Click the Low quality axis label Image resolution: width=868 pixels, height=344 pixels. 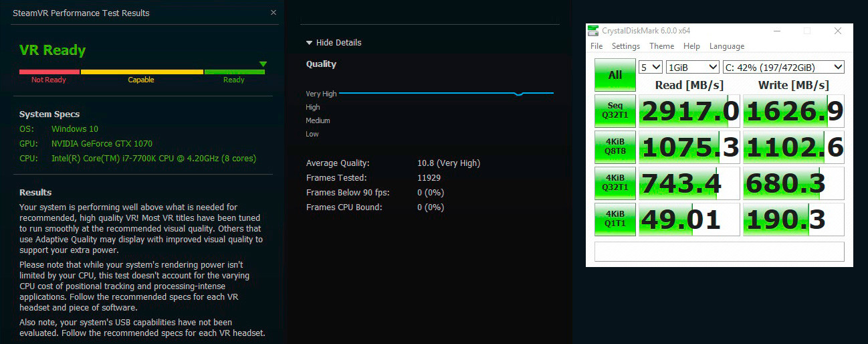(312, 134)
